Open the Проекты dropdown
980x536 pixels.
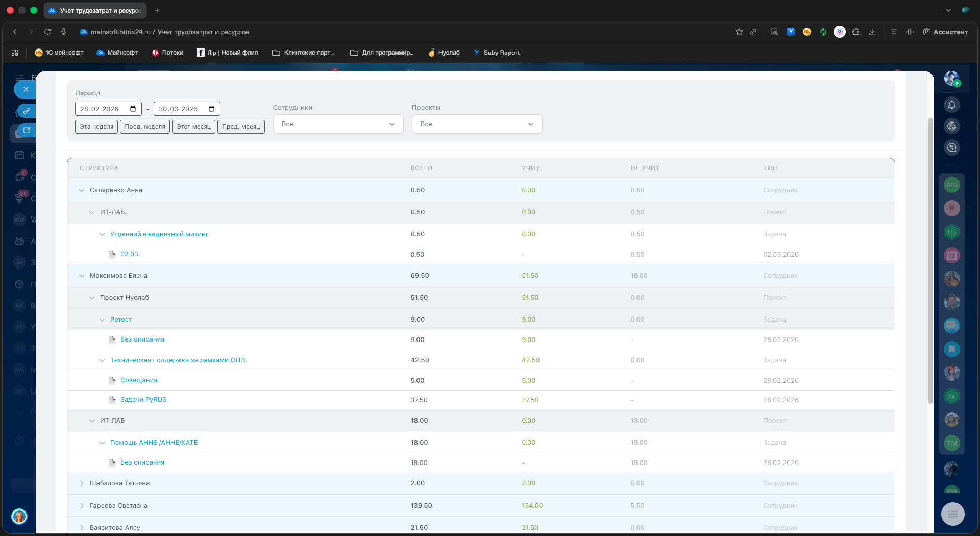point(476,124)
